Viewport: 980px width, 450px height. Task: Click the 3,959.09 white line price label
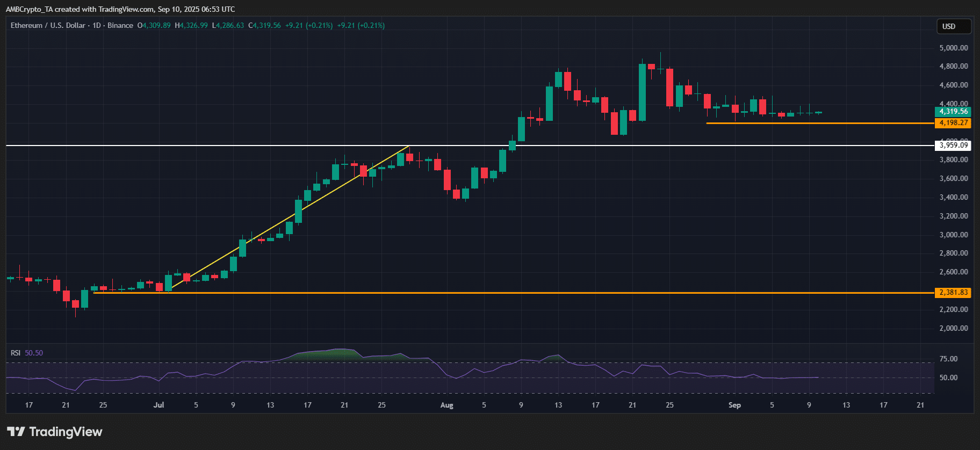click(x=953, y=145)
